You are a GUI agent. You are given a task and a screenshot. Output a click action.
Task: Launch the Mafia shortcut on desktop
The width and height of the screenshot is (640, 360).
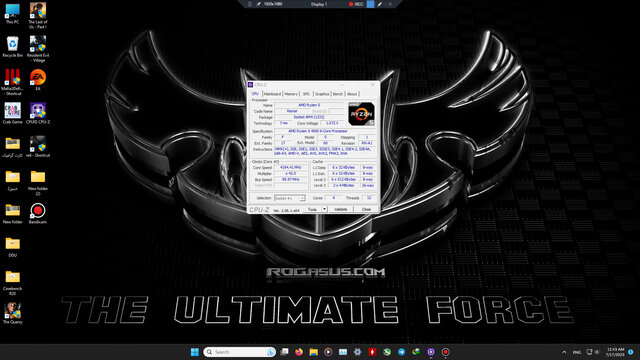coord(12,82)
